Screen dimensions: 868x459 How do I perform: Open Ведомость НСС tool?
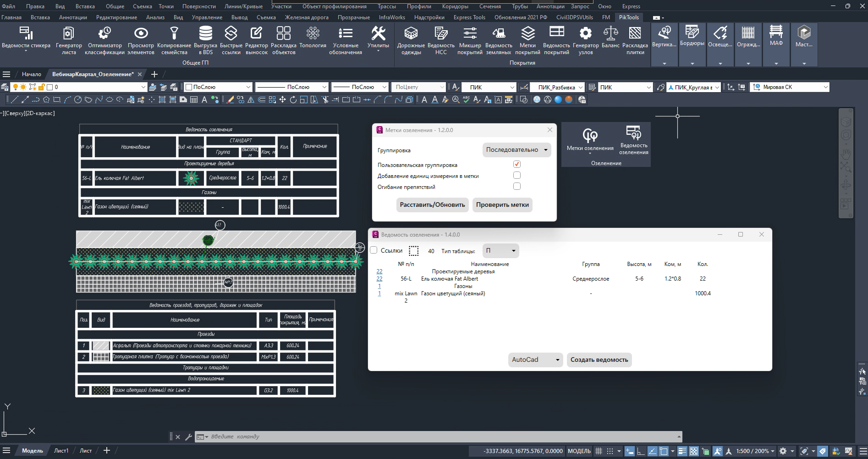441,40
